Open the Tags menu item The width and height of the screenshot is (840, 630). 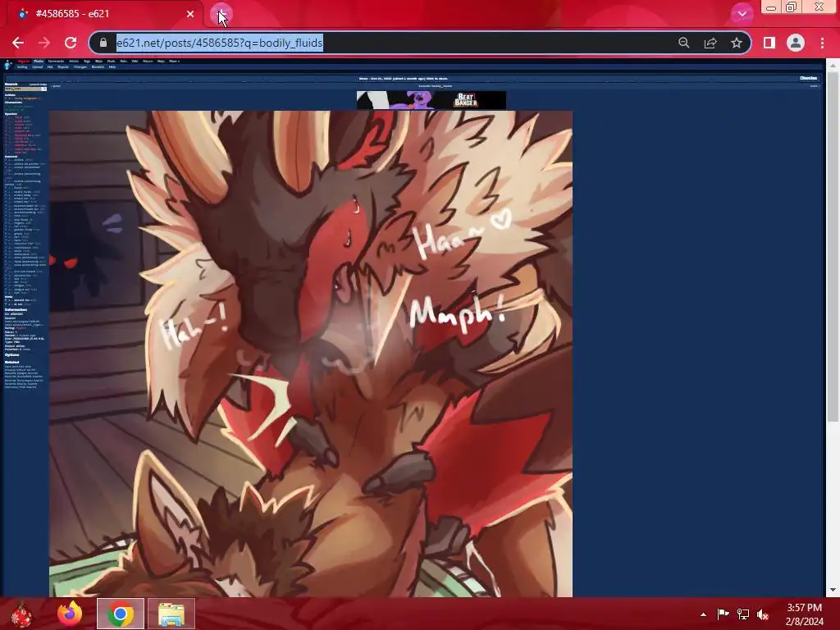click(x=87, y=61)
